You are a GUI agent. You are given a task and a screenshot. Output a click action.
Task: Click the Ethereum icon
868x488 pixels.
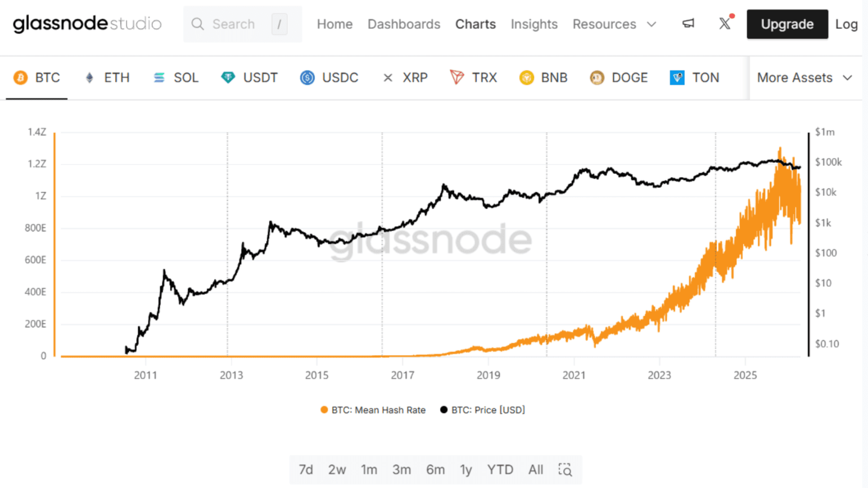point(89,77)
